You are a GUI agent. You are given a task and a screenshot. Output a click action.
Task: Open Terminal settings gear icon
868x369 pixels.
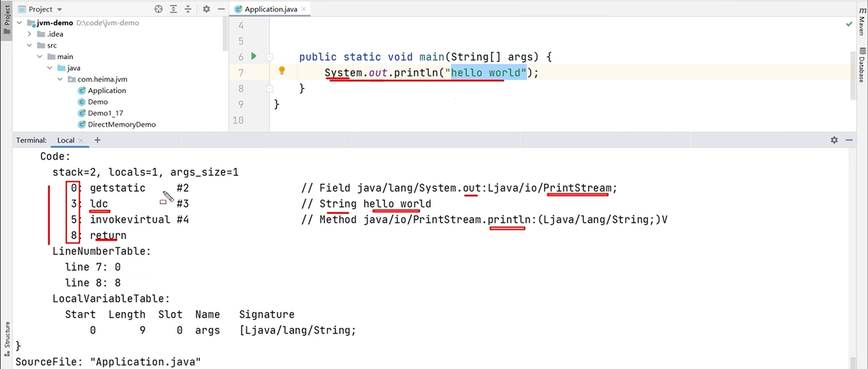coord(834,140)
